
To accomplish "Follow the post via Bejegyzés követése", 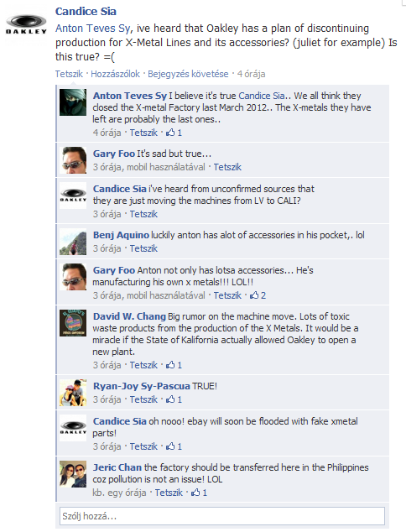I will tap(188, 74).
